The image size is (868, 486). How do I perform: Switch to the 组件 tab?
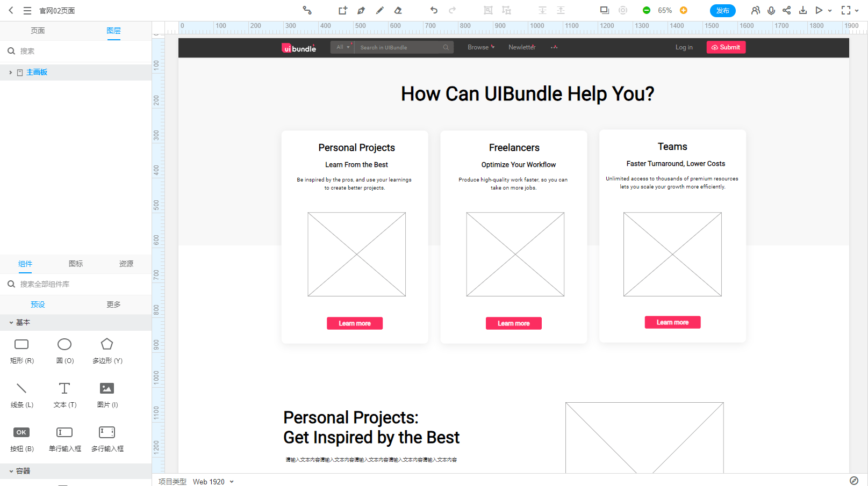tap(25, 264)
